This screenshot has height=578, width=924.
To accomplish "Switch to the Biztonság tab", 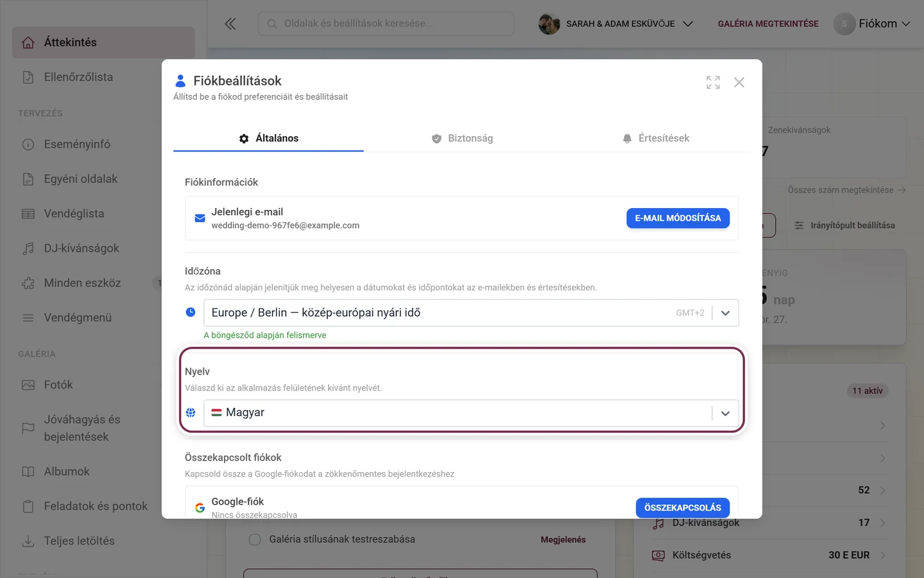I will tap(462, 138).
